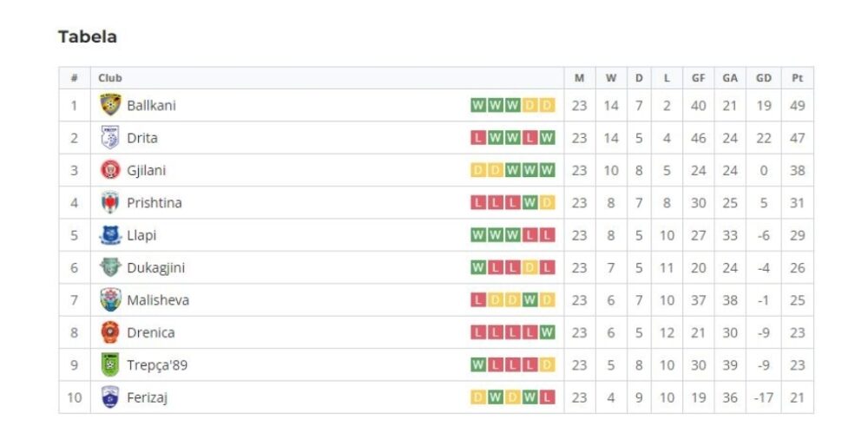Image resolution: width=868 pixels, height=446 pixels.
Task: Click Ferizaj's last red L form badge
Action: coord(548,397)
